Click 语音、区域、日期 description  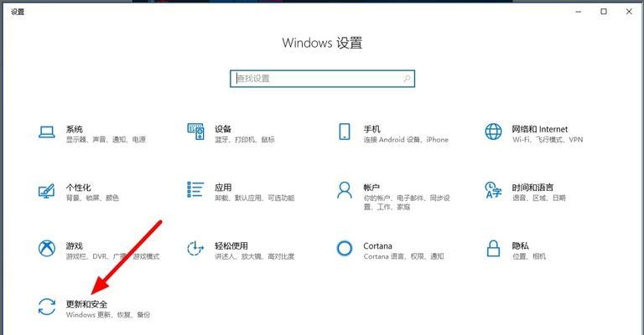tap(538, 198)
